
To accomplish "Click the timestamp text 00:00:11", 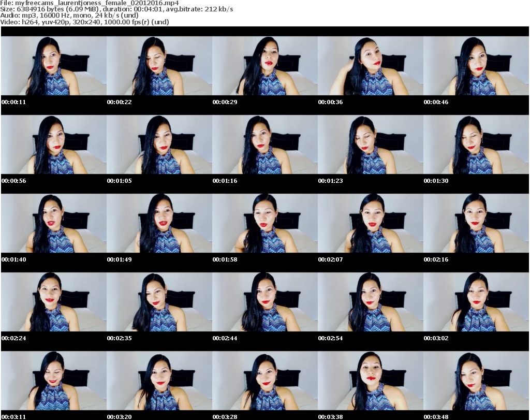I will 13,102.
